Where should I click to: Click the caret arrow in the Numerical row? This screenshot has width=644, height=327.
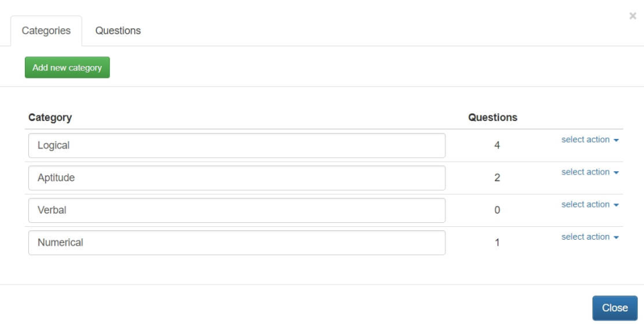click(x=616, y=238)
